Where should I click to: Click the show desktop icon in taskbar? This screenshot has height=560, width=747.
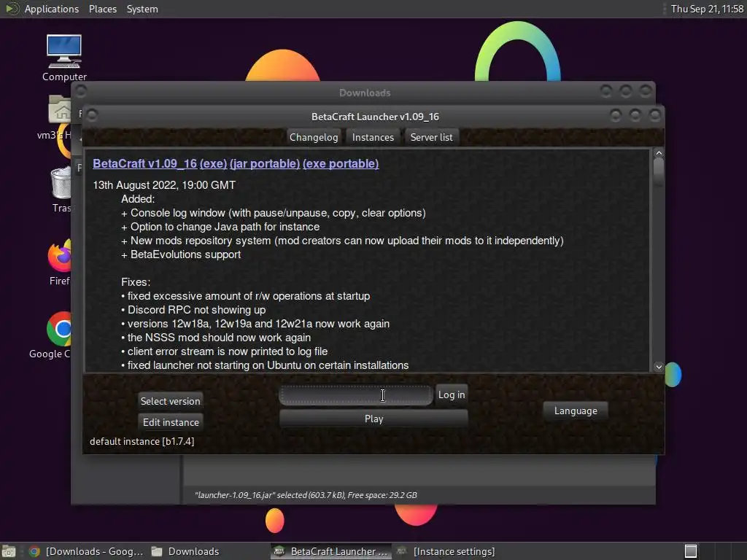click(x=9, y=551)
